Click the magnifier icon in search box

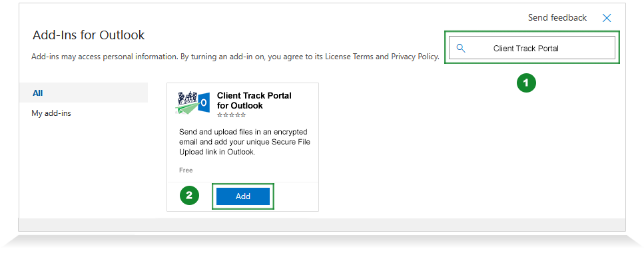pyautogui.click(x=461, y=49)
